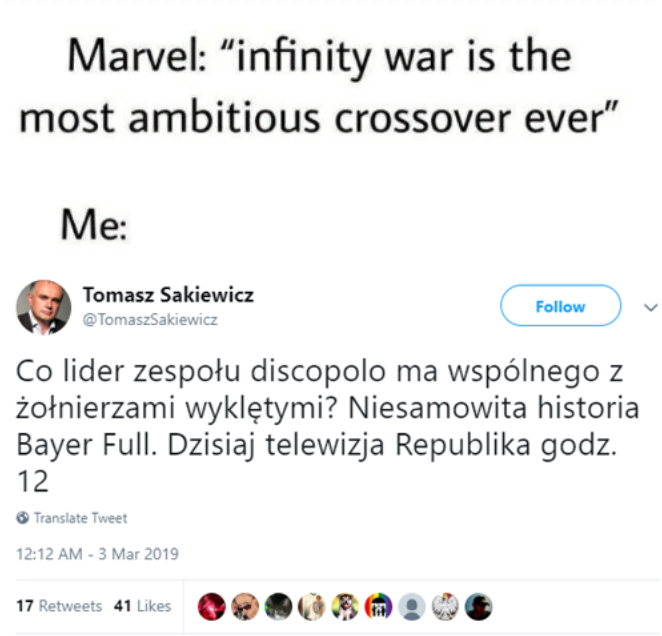Click the white eagle emblem avatar
The width and height of the screenshot is (662, 636).
pos(446,606)
